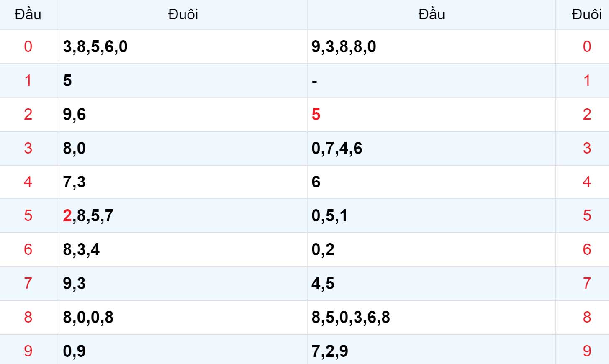Select the cell with 8,5,0,3,6,8
The image size is (609, 364).
(432, 318)
